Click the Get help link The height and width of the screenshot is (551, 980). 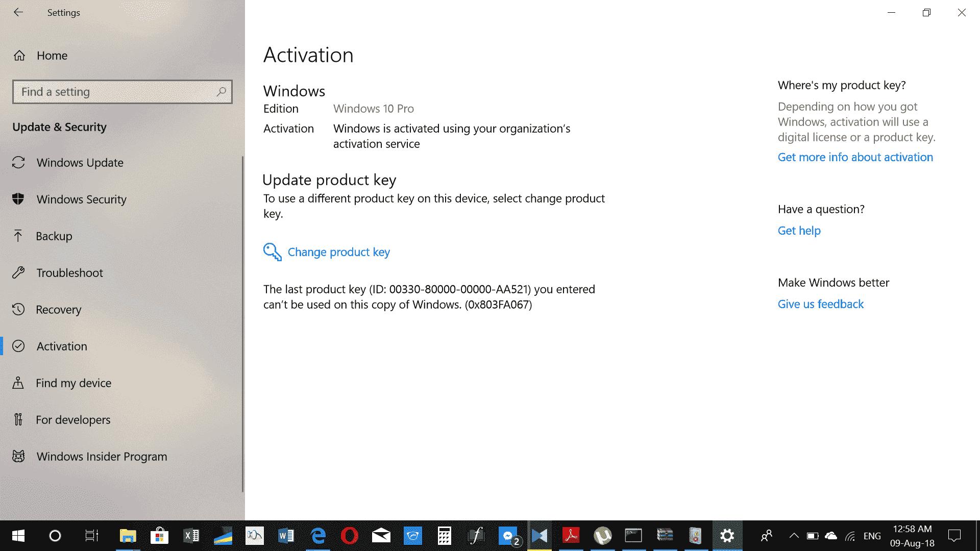799,231
